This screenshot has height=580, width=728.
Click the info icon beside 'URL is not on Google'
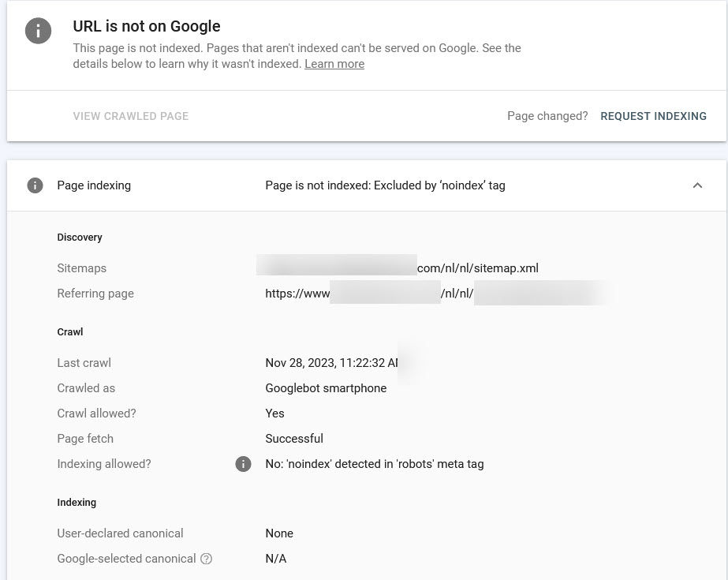(x=38, y=31)
